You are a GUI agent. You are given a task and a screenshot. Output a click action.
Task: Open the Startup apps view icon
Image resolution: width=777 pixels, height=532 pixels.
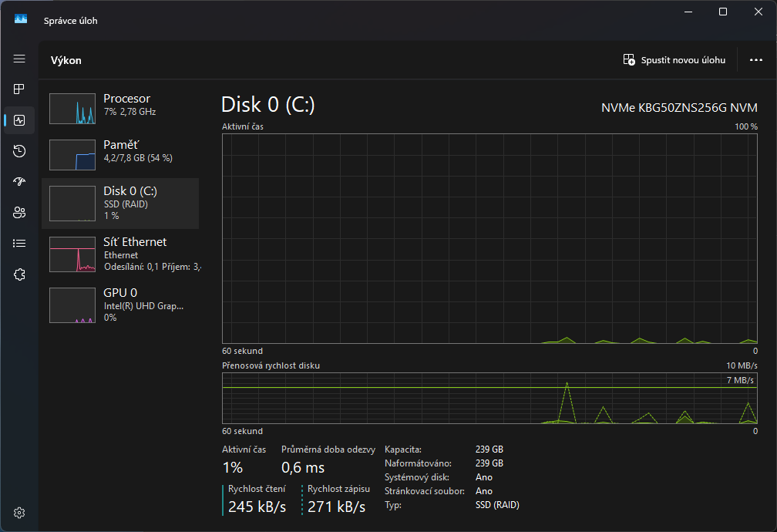pos(18,182)
